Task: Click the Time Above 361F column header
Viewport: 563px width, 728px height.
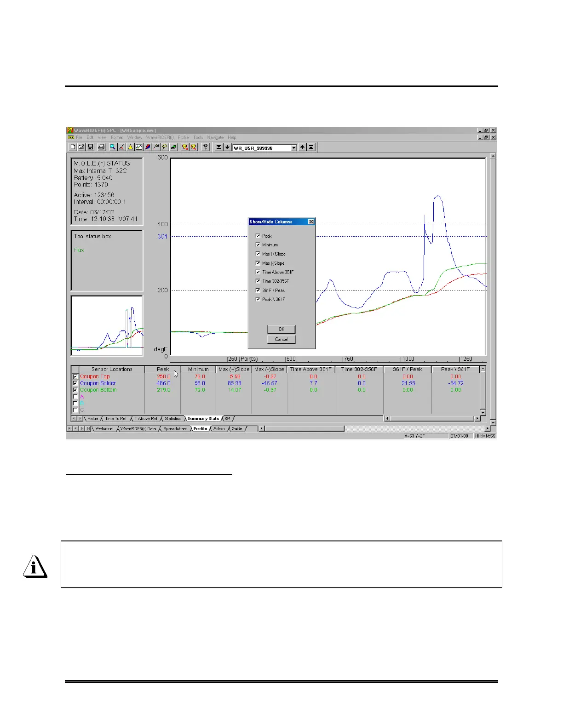Action: click(311, 369)
